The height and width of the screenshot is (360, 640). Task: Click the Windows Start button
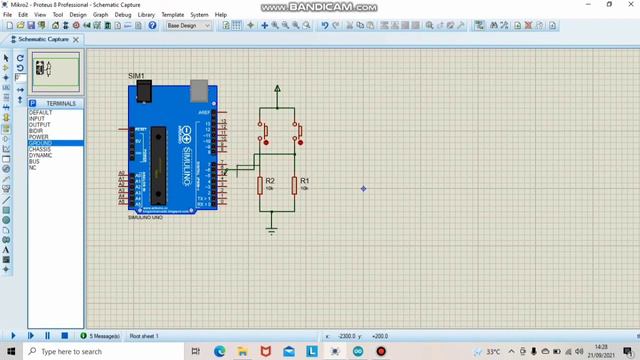11,351
